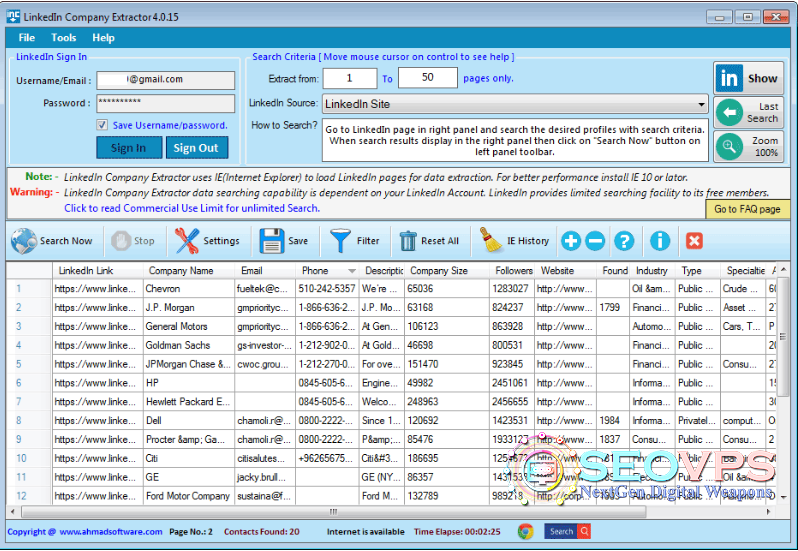The width and height of the screenshot is (798, 551).
Task: Open Commercial Use Limit link
Action: point(192,208)
